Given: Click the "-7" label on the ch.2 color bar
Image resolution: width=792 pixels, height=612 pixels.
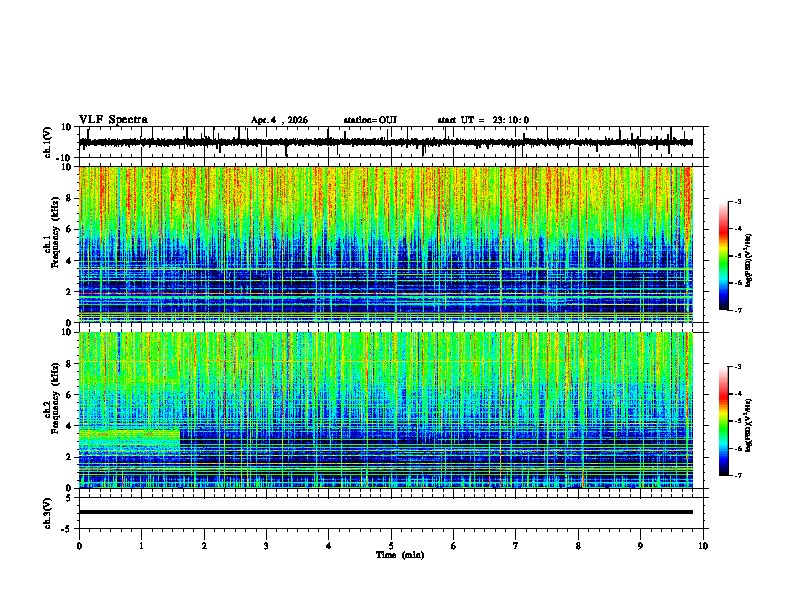Looking at the screenshot, I should tap(738, 475).
